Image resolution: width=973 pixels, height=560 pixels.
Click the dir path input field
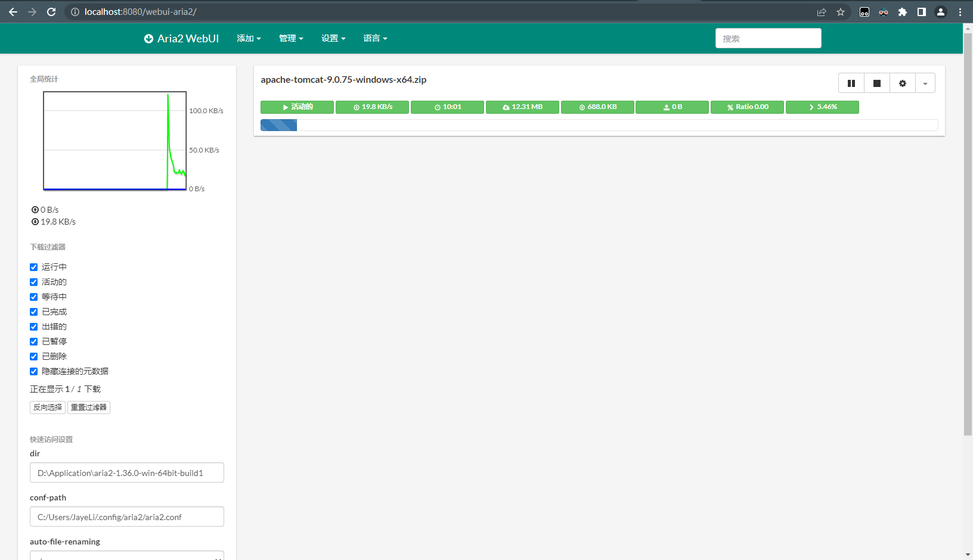[x=127, y=472]
